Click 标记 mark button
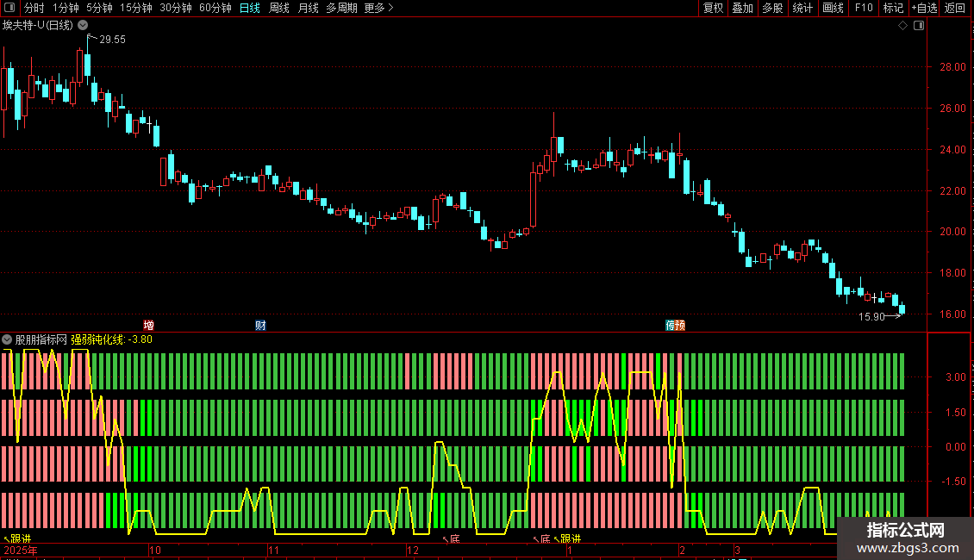Image resolution: width=974 pixels, height=560 pixels. tap(893, 8)
